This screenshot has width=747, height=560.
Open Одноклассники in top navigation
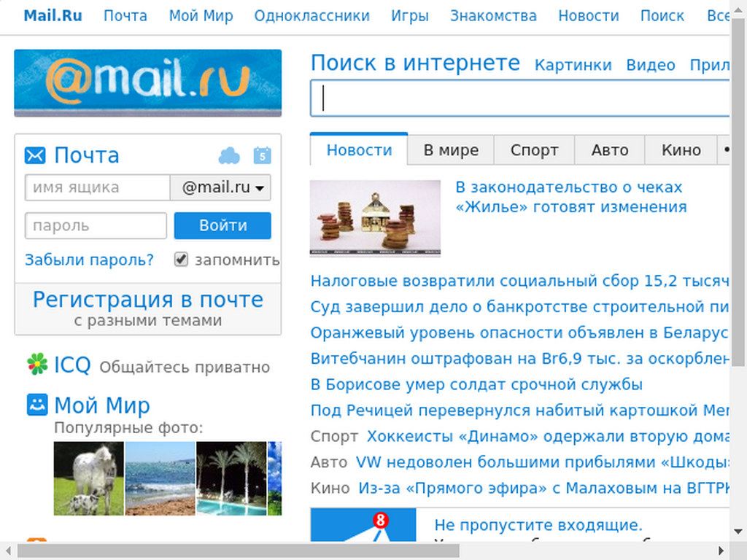click(x=312, y=16)
